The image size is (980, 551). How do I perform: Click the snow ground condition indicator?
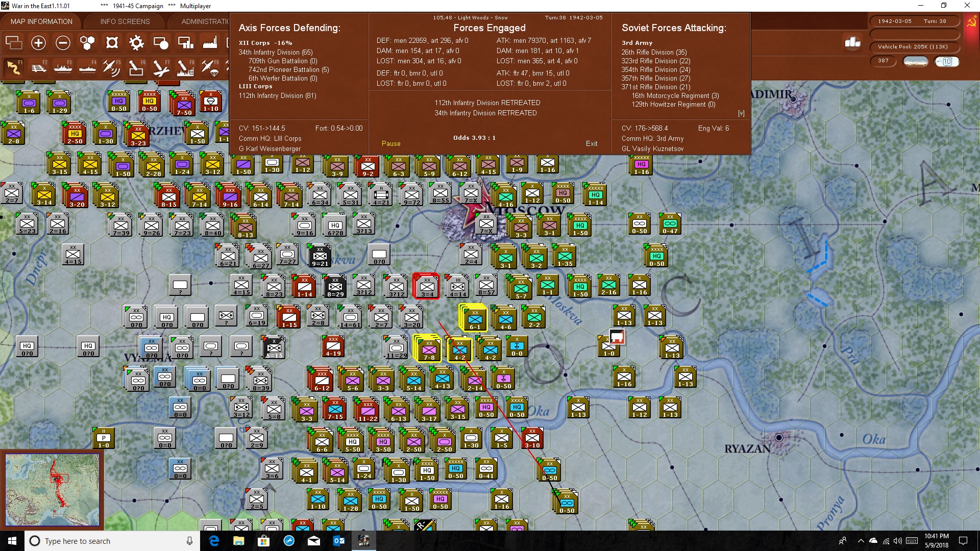click(x=915, y=62)
